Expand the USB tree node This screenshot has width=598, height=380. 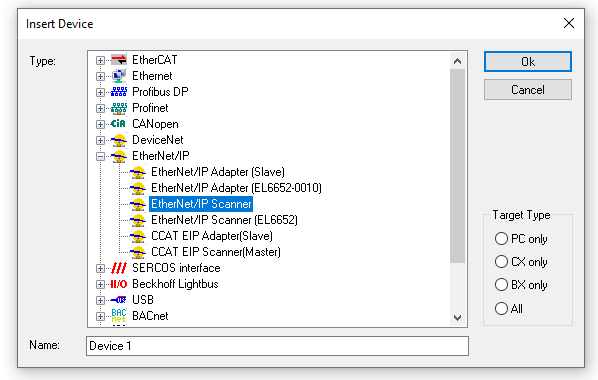(x=100, y=301)
